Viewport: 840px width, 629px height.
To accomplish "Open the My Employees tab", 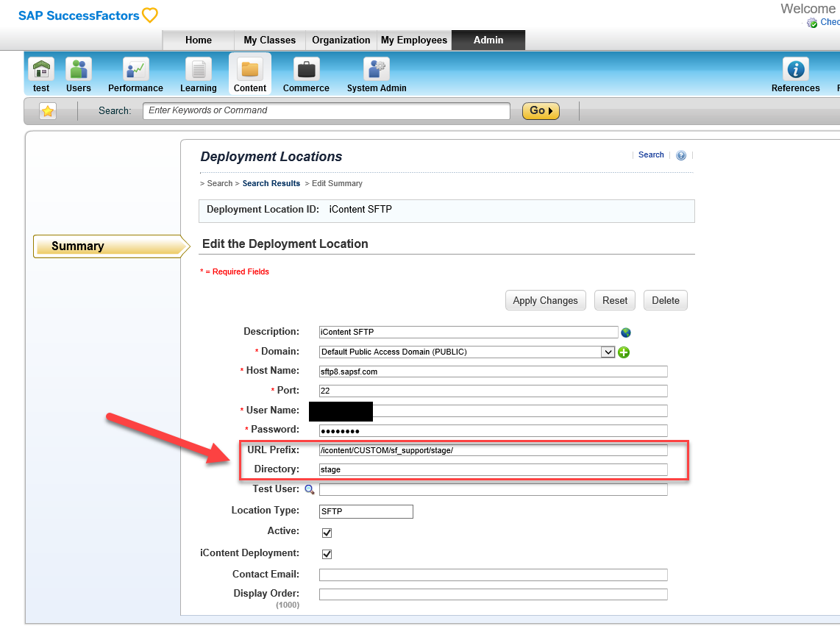I will coord(414,40).
